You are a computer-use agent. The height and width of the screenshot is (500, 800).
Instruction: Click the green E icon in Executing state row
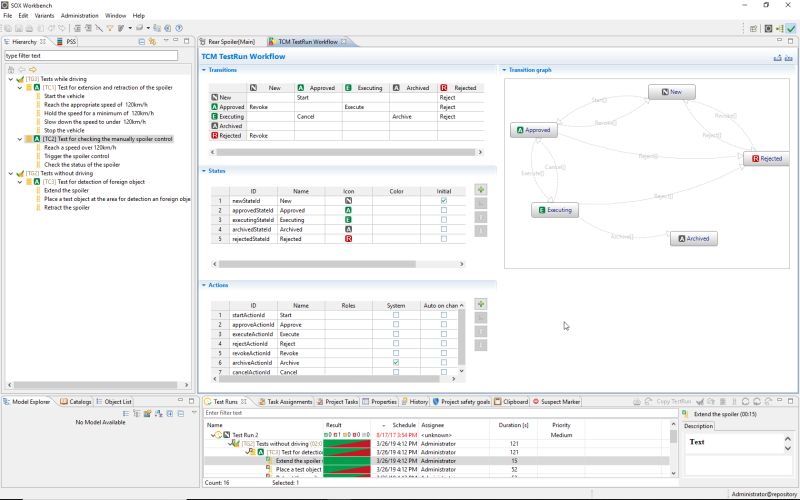[x=348, y=220]
